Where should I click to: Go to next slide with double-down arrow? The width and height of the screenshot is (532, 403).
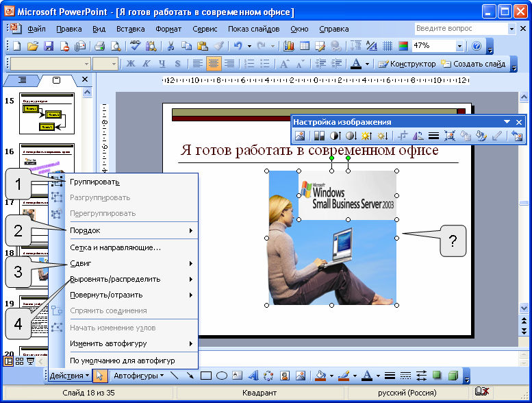tap(524, 330)
